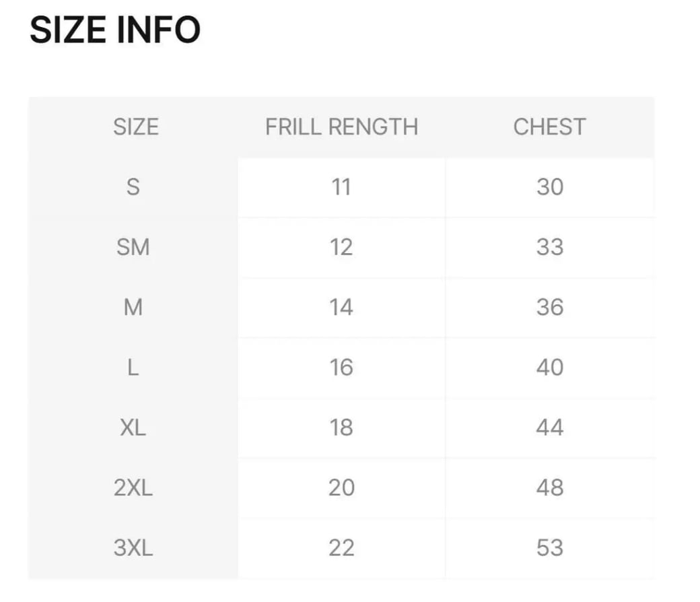The width and height of the screenshot is (700, 602).
Task: Select chest value 48 for 2XL
Action: 549,488
